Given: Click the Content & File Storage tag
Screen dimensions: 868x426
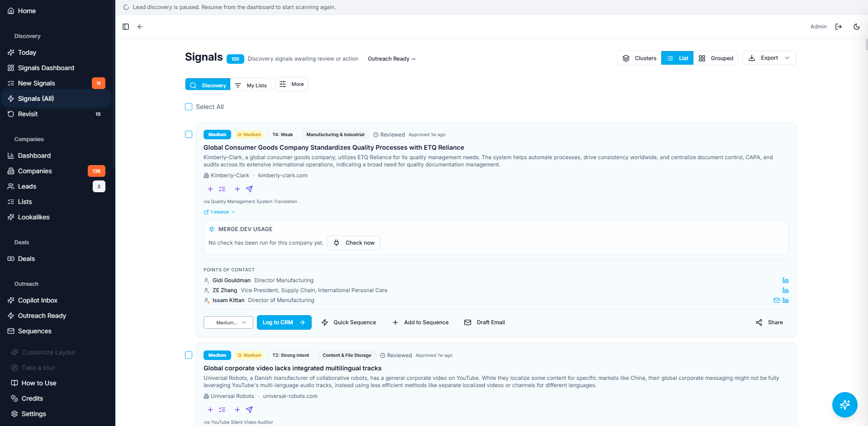Looking at the screenshot, I should [347, 355].
